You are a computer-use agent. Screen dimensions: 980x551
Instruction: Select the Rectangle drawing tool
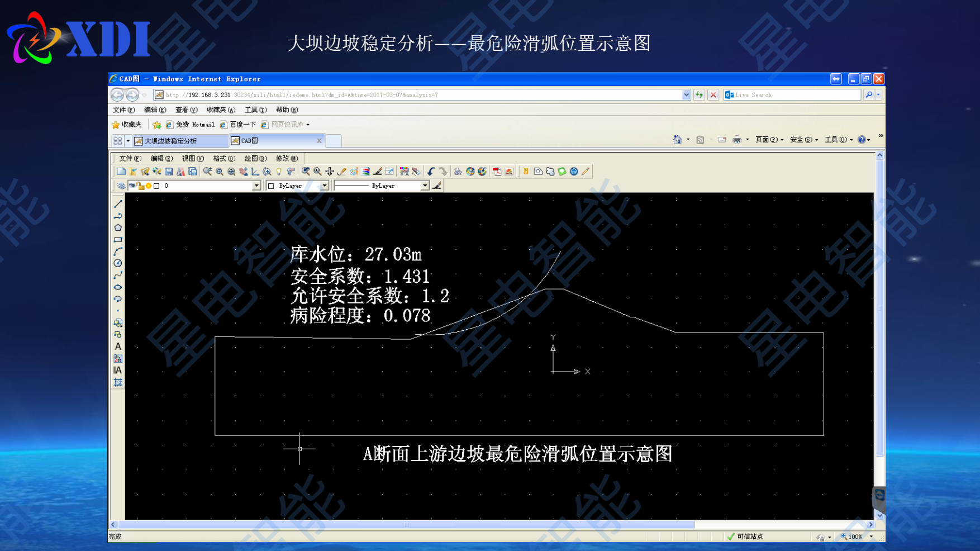click(118, 240)
